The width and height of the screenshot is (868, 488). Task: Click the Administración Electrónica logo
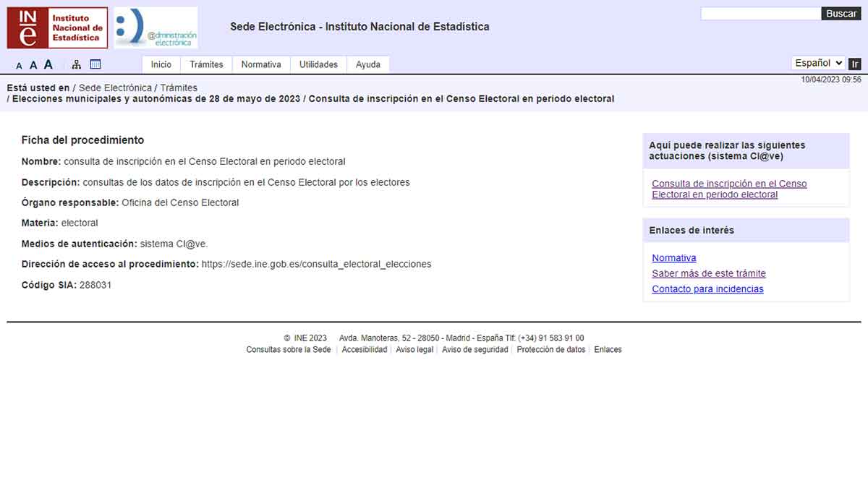tap(154, 27)
